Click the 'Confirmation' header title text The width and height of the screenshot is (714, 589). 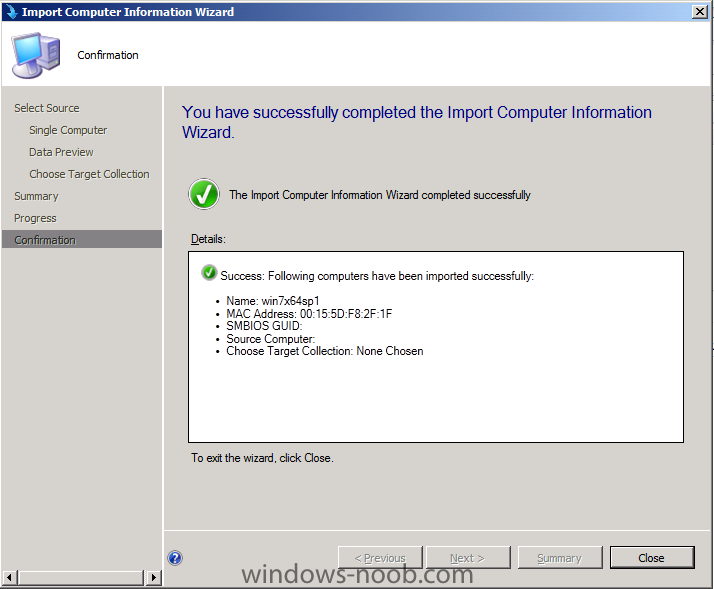pos(108,55)
